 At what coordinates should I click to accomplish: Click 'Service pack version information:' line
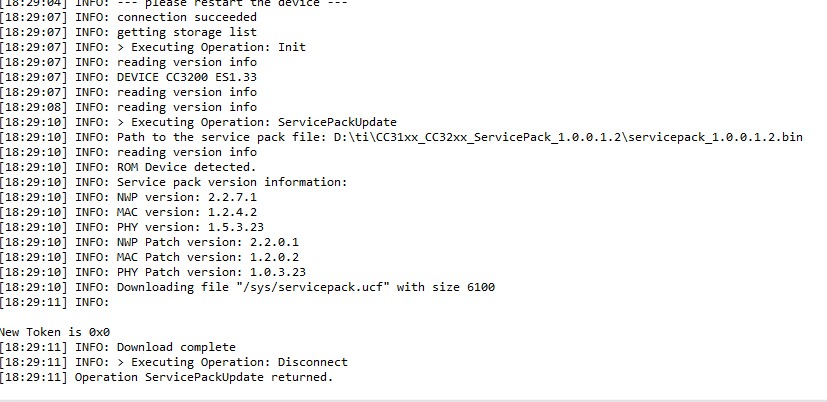[232, 182]
